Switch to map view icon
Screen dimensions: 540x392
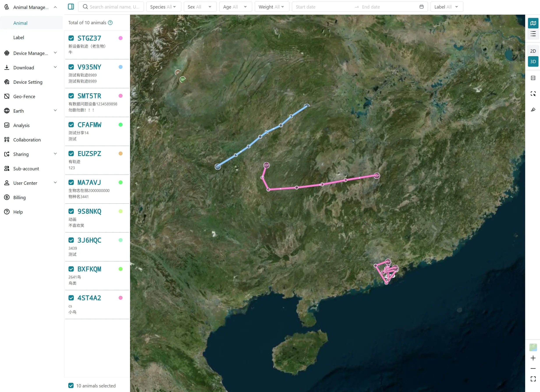533,23
